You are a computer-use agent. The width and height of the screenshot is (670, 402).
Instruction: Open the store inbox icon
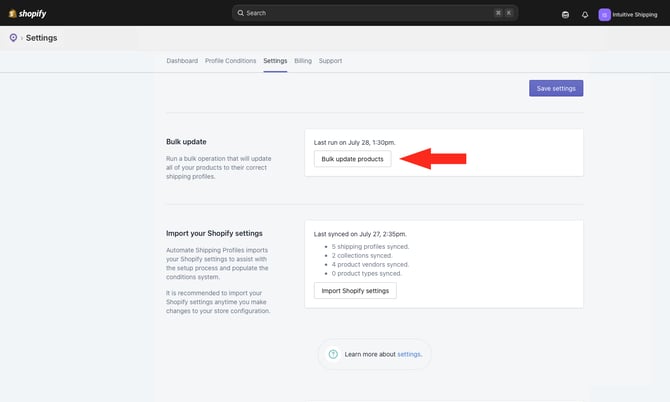click(x=565, y=15)
